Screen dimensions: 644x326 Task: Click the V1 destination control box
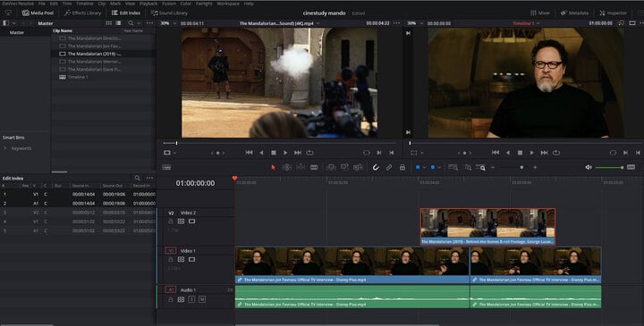pyautogui.click(x=171, y=251)
